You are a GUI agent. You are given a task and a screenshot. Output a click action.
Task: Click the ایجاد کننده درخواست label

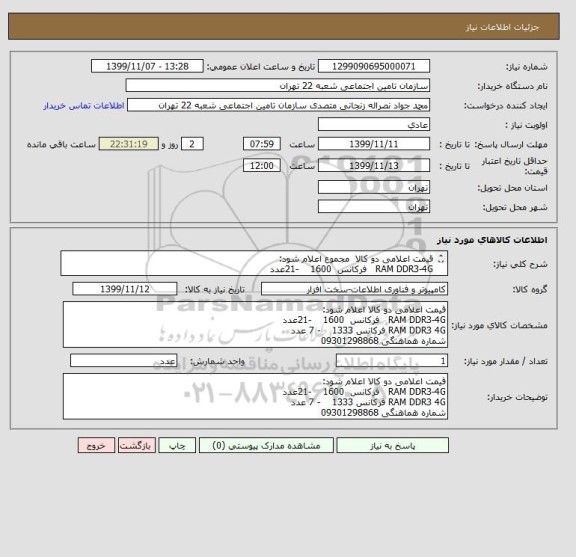point(506,106)
